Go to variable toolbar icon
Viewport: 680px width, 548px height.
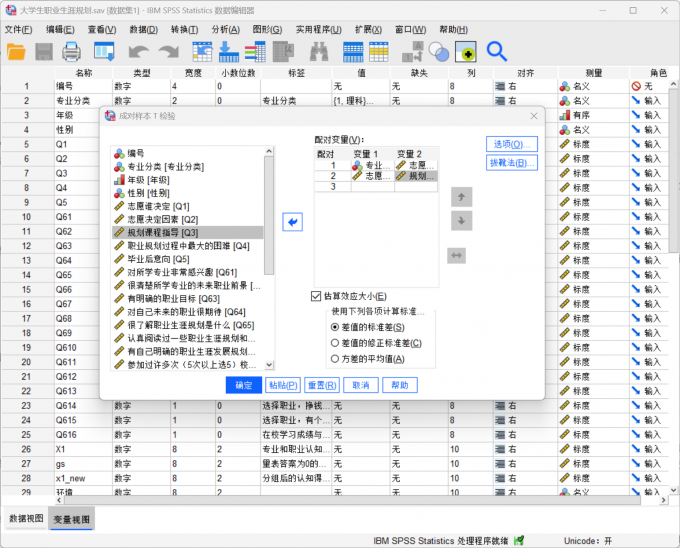[x=229, y=52]
